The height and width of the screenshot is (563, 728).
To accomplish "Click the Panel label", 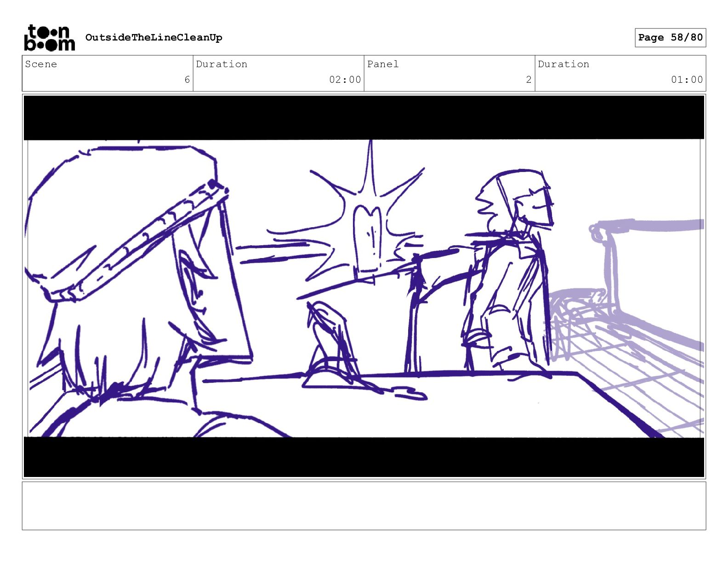I will click(382, 64).
